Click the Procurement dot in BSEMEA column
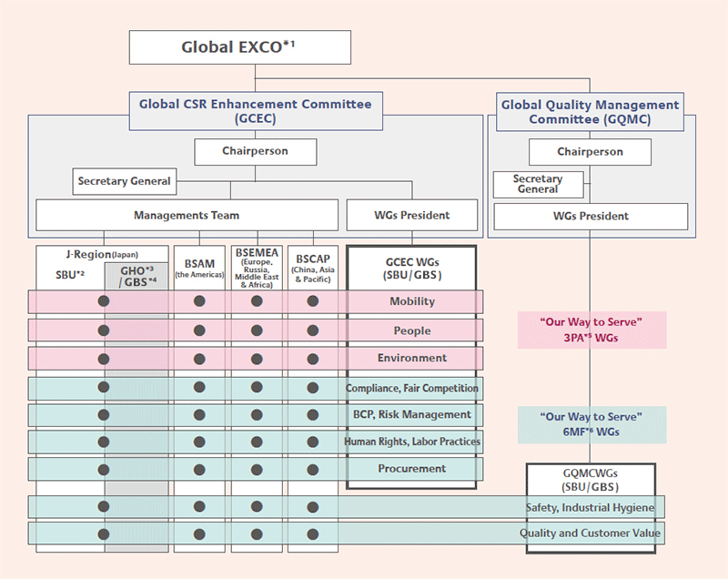The width and height of the screenshot is (728, 579). [x=257, y=470]
